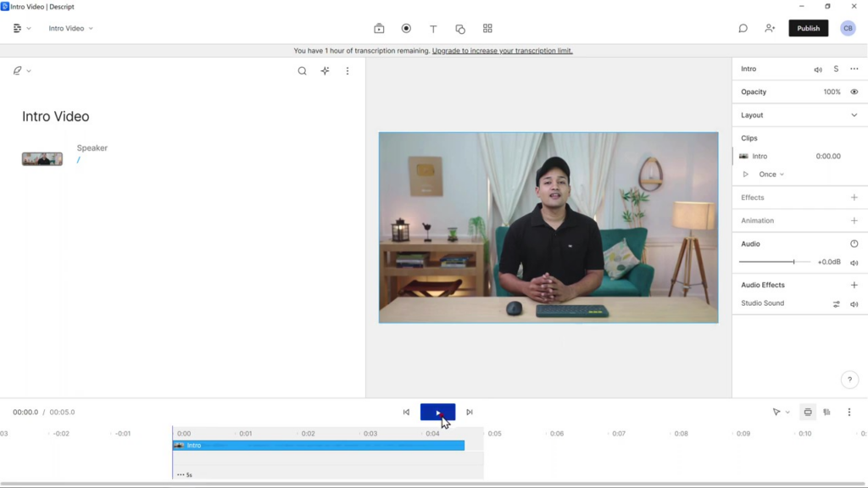Toggle the Audio volume mute icon
Screen dimensions: 868x488
click(854, 263)
